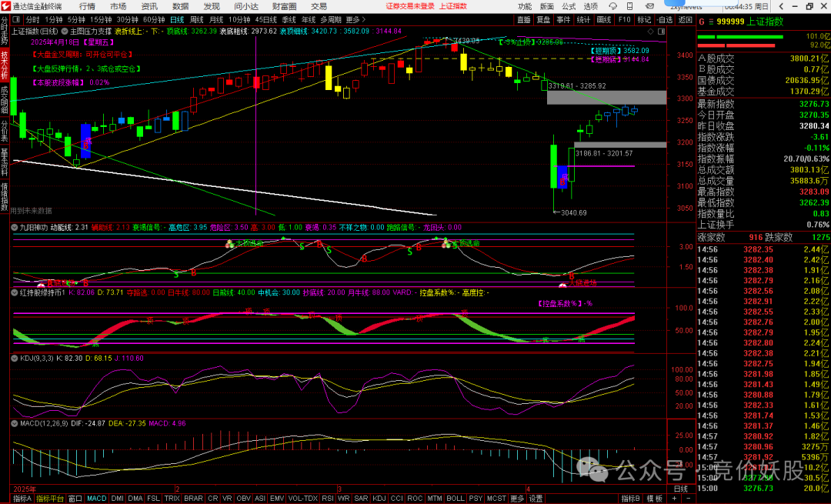Click the diamond icon at chart top-right
The image size is (831, 504).
[x=651, y=32]
